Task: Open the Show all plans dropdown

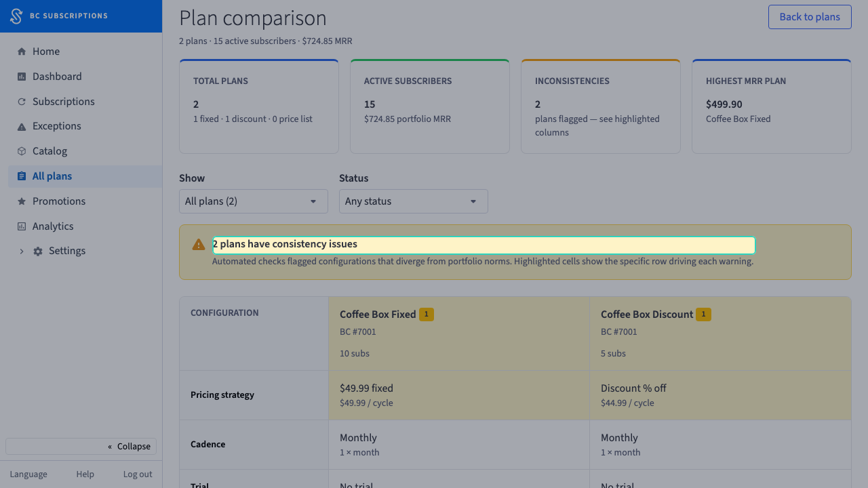Action: [x=254, y=201]
